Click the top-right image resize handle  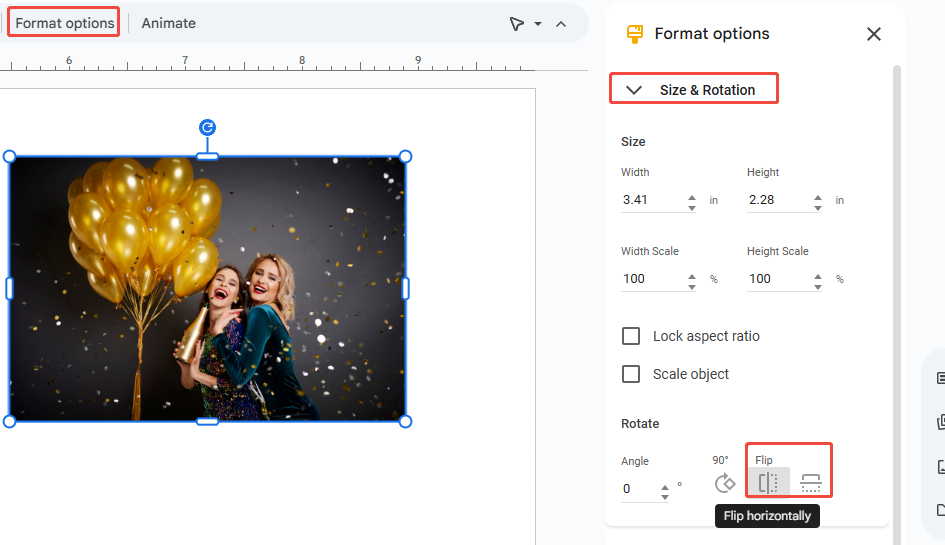[x=406, y=157]
